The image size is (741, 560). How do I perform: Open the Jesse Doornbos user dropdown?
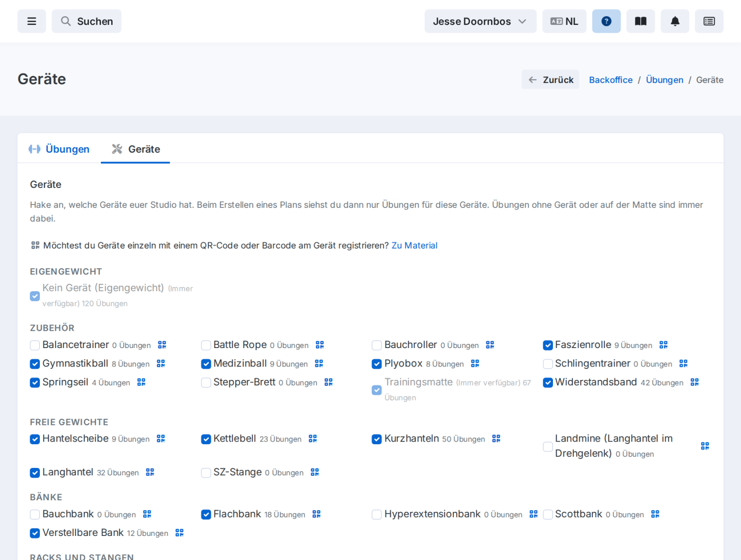click(x=480, y=21)
